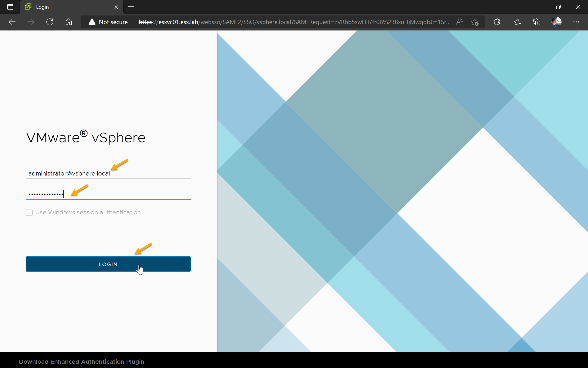Open the Extensions puzzle icon
The height and width of the screenshot is (368, 588).
[x=497, y=22]
